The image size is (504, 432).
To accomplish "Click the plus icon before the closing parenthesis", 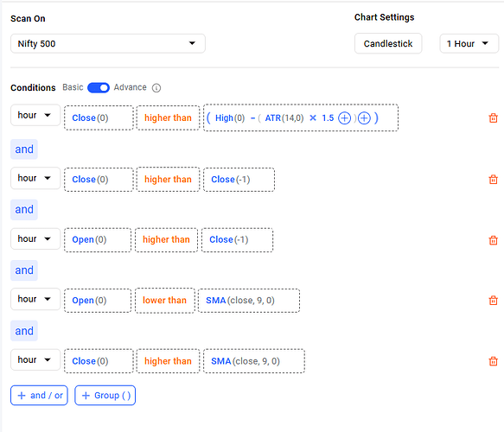I will pyautogui.click(x=364, y=118).
